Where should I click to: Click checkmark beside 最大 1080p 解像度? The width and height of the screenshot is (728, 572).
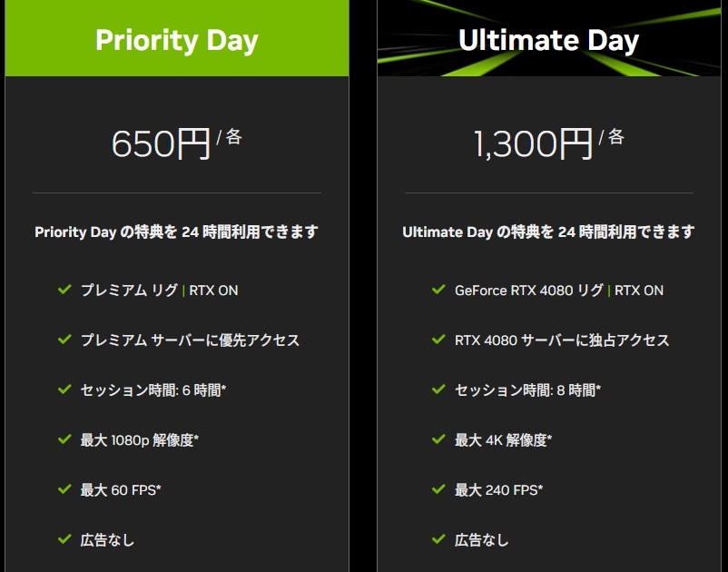point(64,440)
